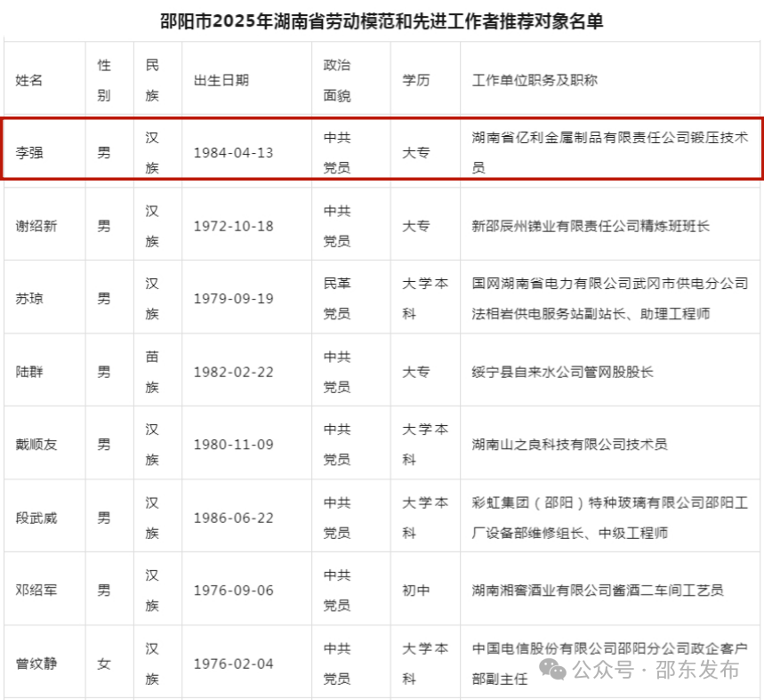Click 大学本科 education in 戴顺友 row
Viewport: 764px width, 700px height.
(425, 444)
